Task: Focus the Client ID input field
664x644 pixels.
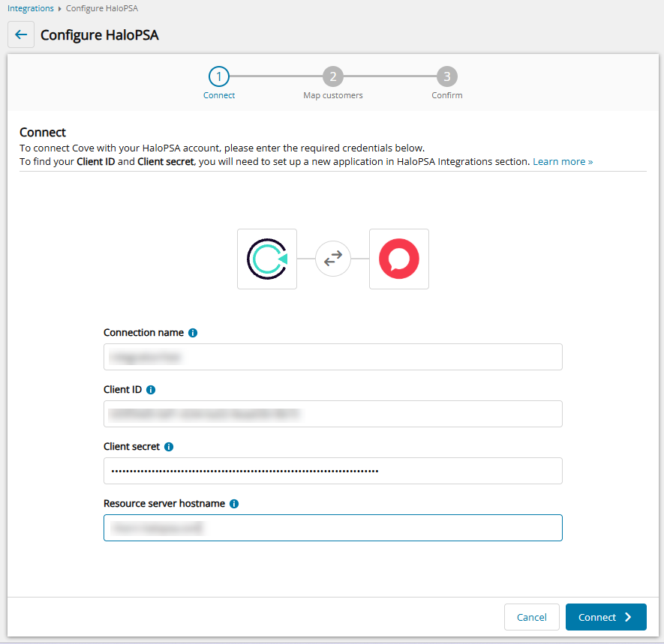Action: pos(332,414)
